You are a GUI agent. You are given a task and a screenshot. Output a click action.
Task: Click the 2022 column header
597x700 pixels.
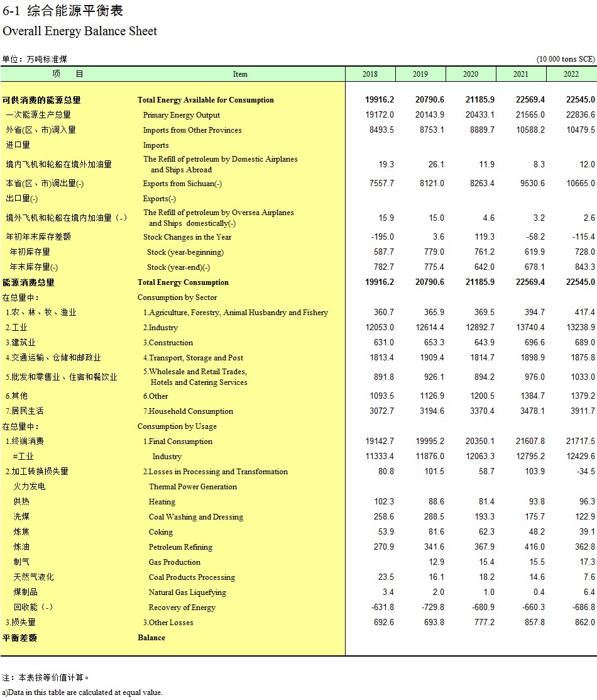pyautogui.click(x=571, y=74)
